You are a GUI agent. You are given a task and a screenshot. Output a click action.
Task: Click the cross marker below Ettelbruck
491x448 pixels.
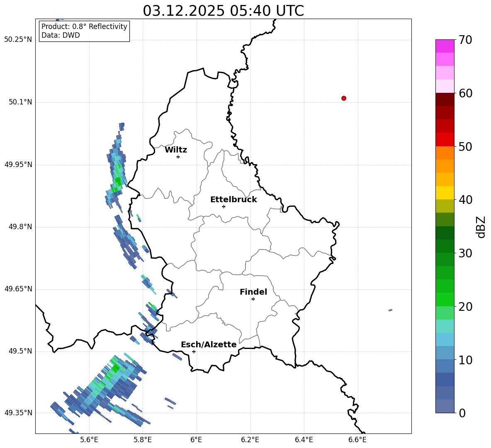click(x=224, y=206)
